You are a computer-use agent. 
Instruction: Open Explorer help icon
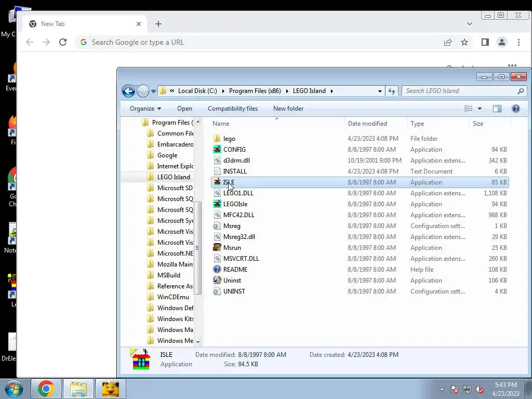click(516, 109)
